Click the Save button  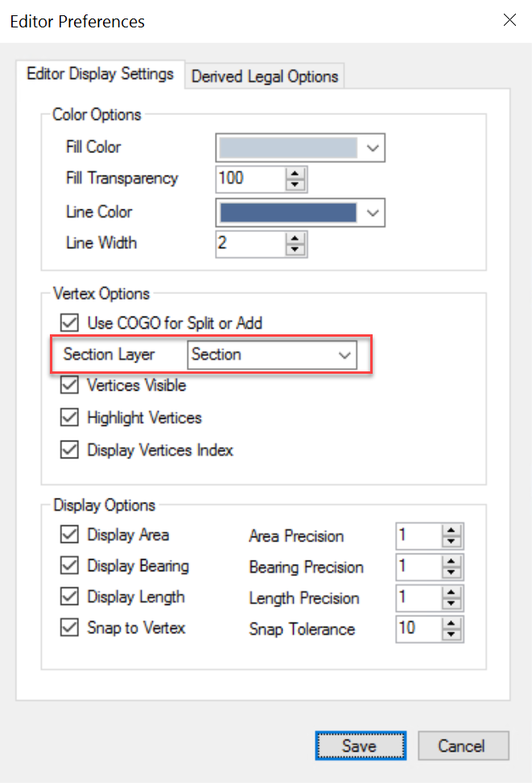pyautogui.click(x=360, y=746)
